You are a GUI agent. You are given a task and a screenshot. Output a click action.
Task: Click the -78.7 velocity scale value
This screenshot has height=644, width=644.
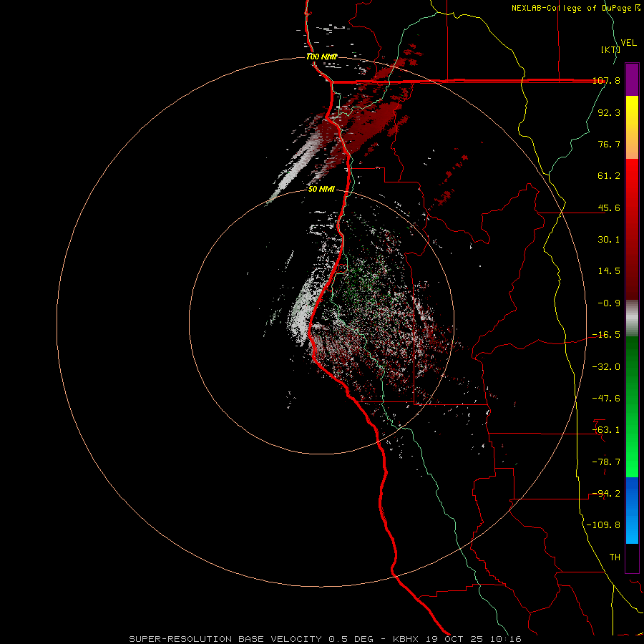click(x=606, y=462)
